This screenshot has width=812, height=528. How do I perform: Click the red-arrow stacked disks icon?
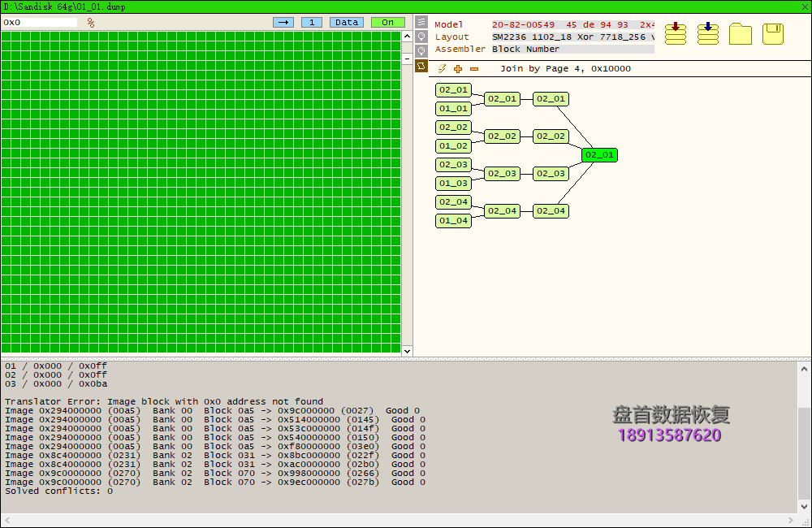(x=676, y=33)
